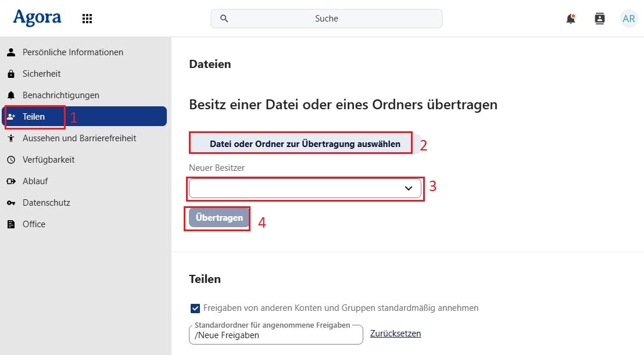Click the magnifier icon in search bar
This screenshot has height=355, width=644.
pos(224,19)
